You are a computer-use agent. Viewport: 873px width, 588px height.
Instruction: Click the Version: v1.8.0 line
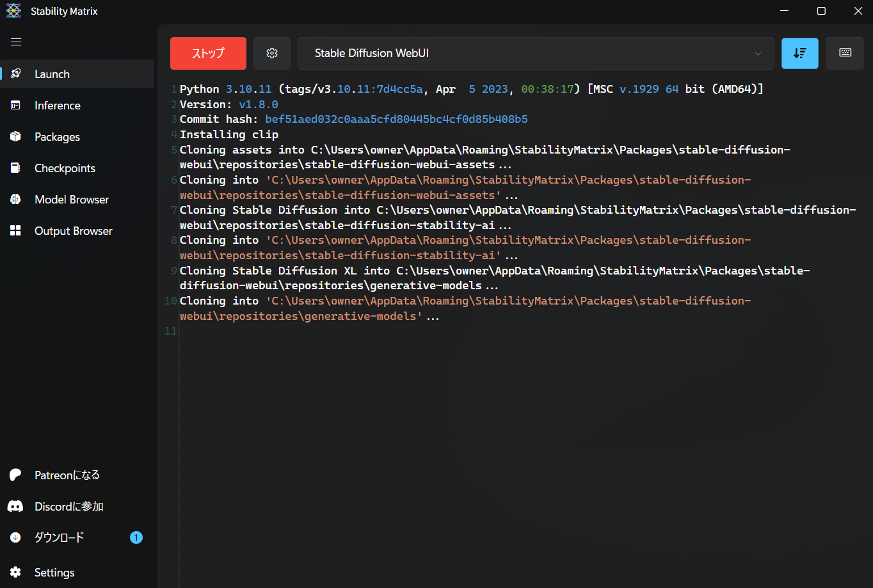(x=229, y=104)
